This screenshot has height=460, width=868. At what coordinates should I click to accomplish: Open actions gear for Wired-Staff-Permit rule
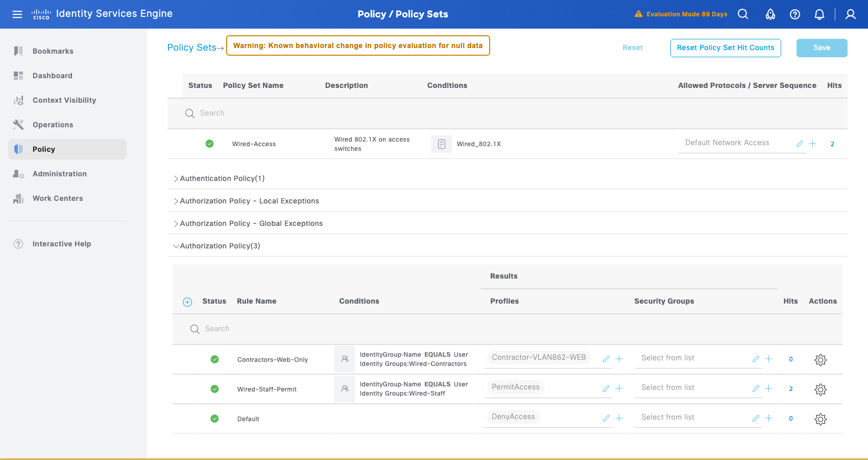click(821, 389)
